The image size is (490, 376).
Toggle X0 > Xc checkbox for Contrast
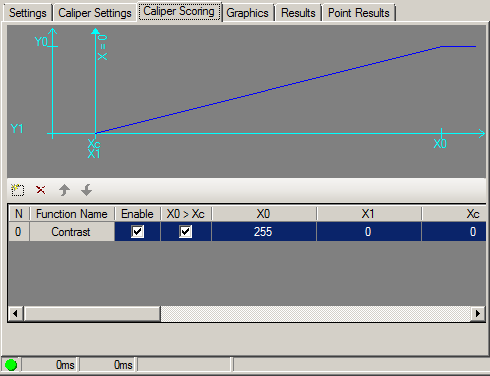coord(186,231)
